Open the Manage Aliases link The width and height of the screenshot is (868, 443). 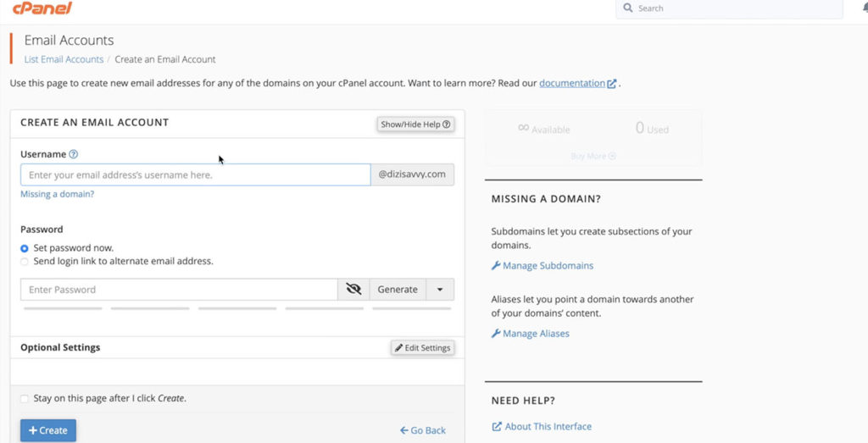[536, 334]
